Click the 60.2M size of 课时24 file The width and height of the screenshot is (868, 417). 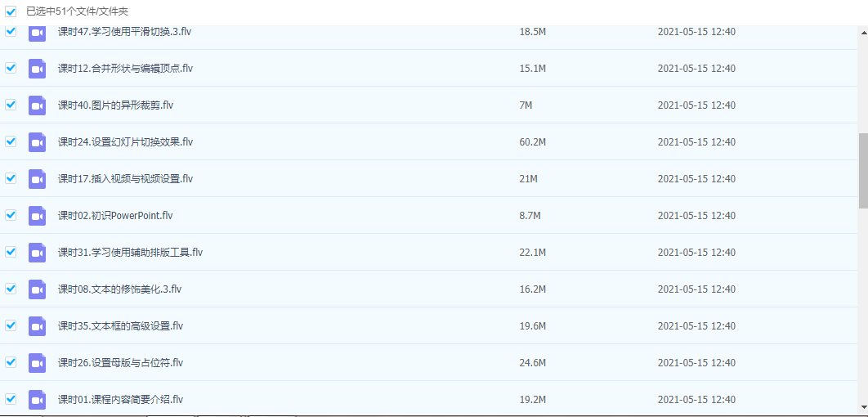tap(532, 142)
